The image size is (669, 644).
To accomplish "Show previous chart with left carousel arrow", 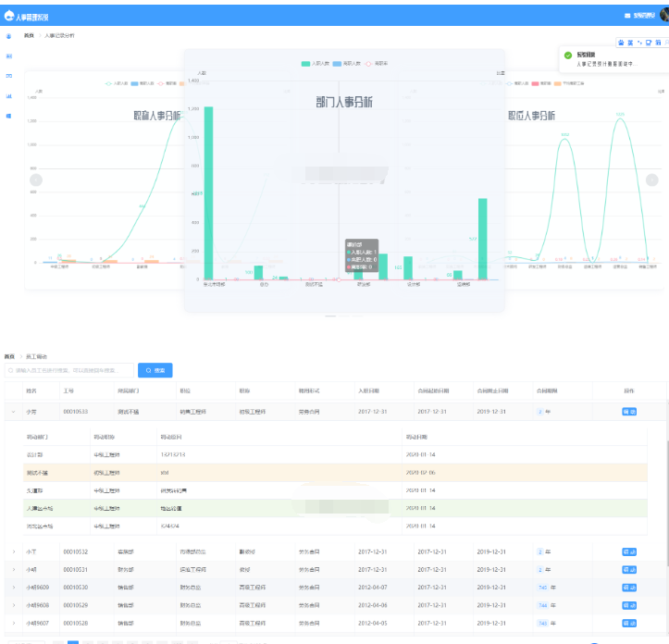I will pos(36,180).
